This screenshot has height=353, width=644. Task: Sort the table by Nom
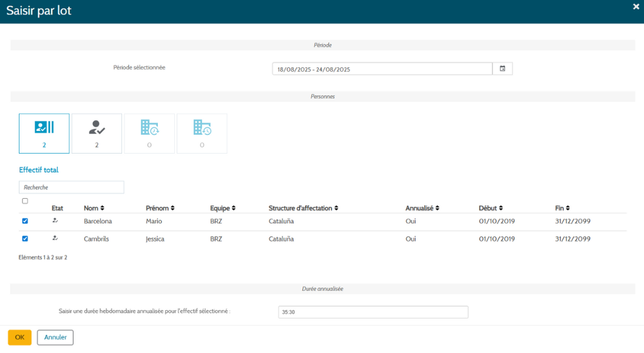tap(94, 208)
